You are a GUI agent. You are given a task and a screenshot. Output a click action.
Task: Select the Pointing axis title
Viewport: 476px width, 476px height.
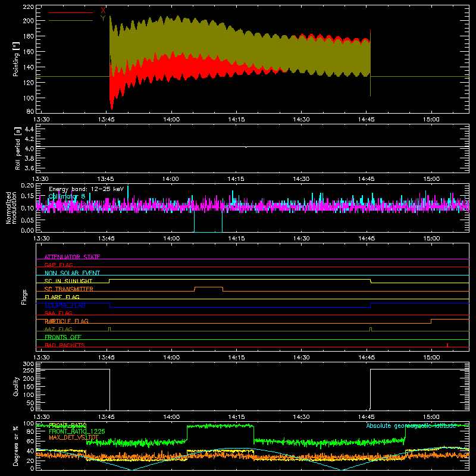(16, 59)
